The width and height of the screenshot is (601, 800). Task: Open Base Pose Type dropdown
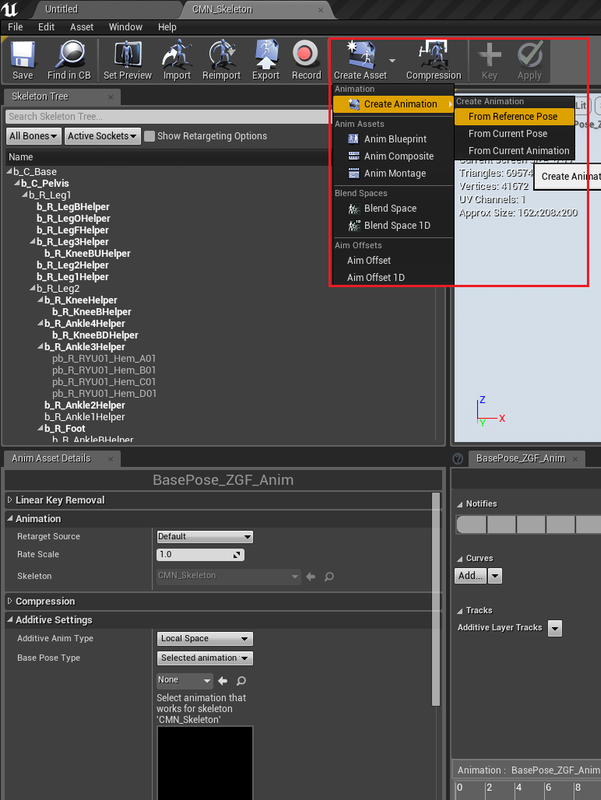pyautogui.click(x=205, y=658)
